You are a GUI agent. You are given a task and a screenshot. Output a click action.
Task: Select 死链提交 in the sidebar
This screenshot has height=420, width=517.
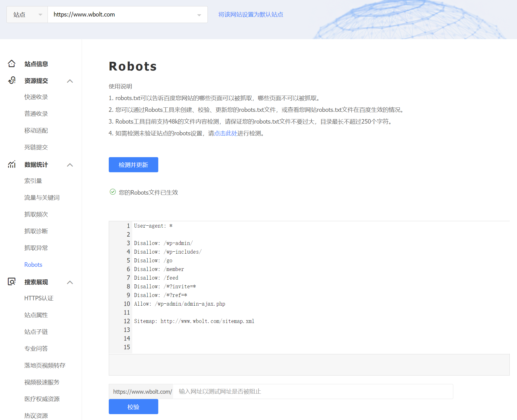(x=36, y=147)
